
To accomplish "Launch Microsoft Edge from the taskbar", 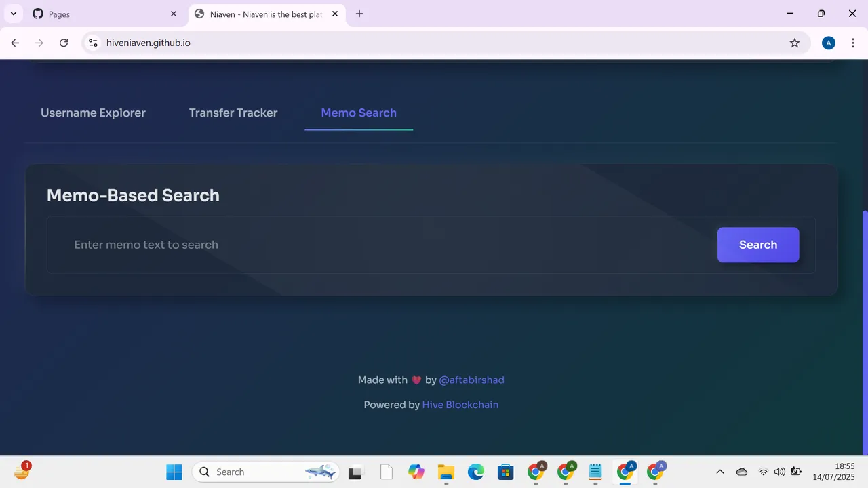I will 475,472.
